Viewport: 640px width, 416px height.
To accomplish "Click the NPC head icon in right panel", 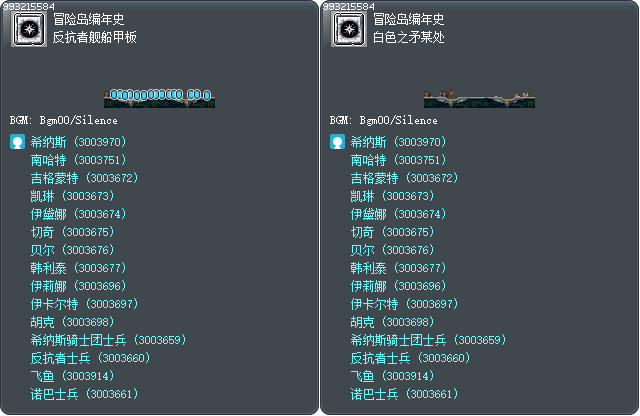I will [x=337, y=142].
